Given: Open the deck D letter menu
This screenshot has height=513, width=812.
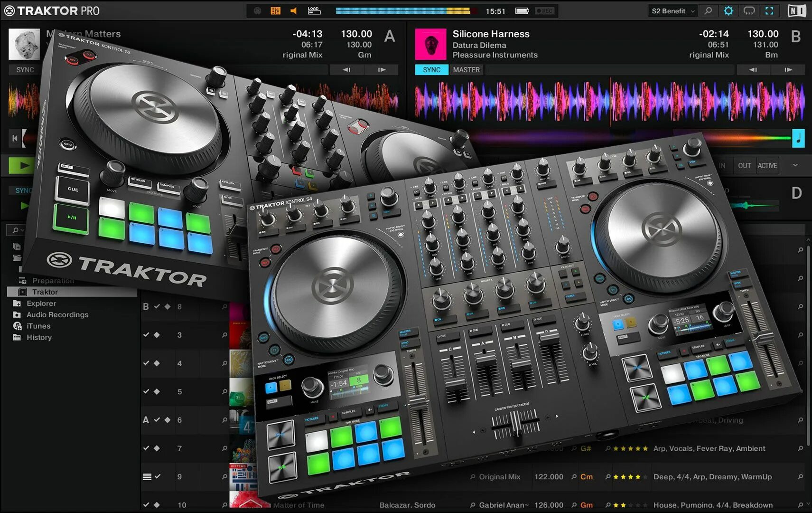Looking at the screenshot, I should point(796,193).
